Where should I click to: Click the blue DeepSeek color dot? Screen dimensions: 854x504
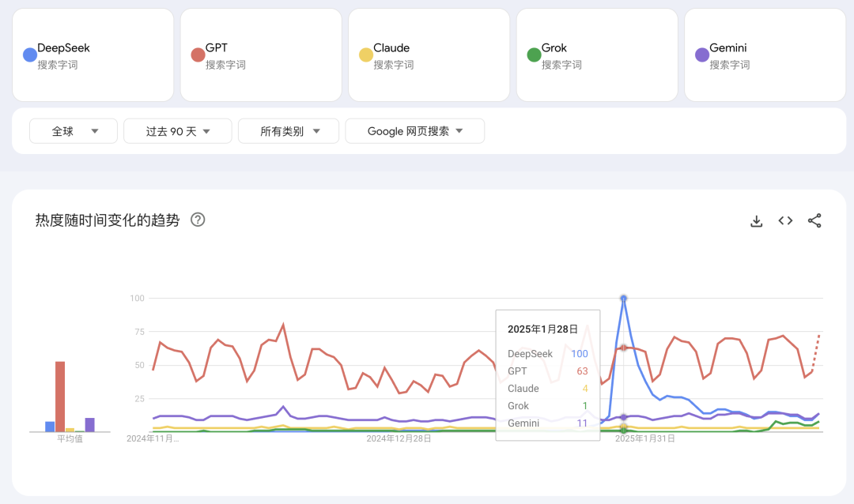click(30, 55)
